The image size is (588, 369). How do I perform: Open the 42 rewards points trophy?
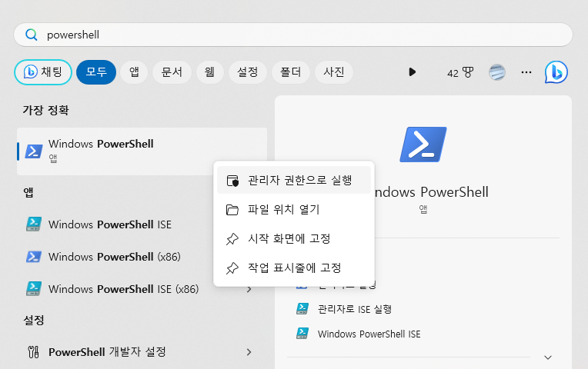tap(460, 73)
